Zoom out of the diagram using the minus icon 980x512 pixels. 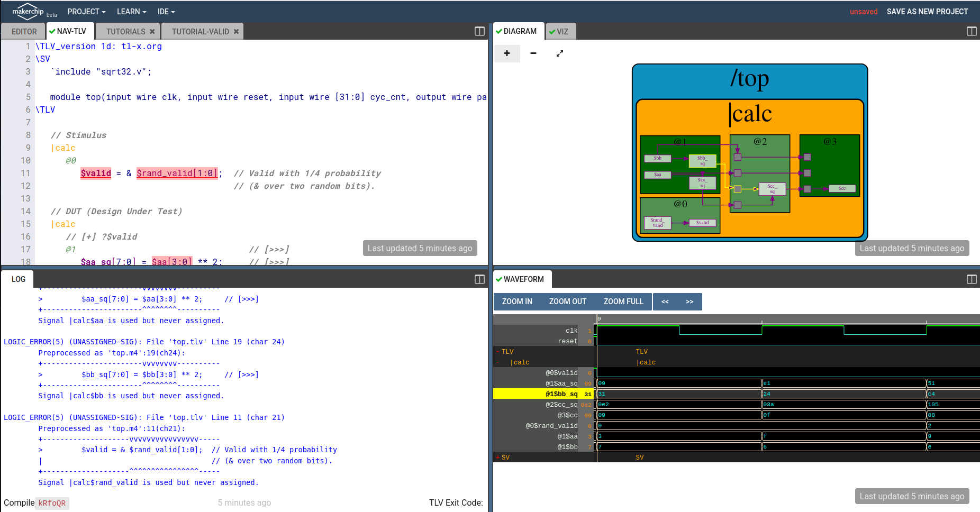(x=533, y=53)
